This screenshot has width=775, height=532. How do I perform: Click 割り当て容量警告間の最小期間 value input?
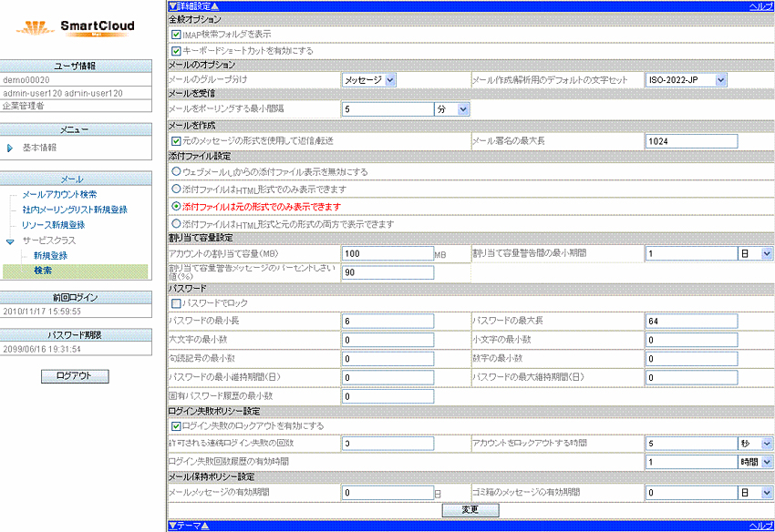pos(691,253)
